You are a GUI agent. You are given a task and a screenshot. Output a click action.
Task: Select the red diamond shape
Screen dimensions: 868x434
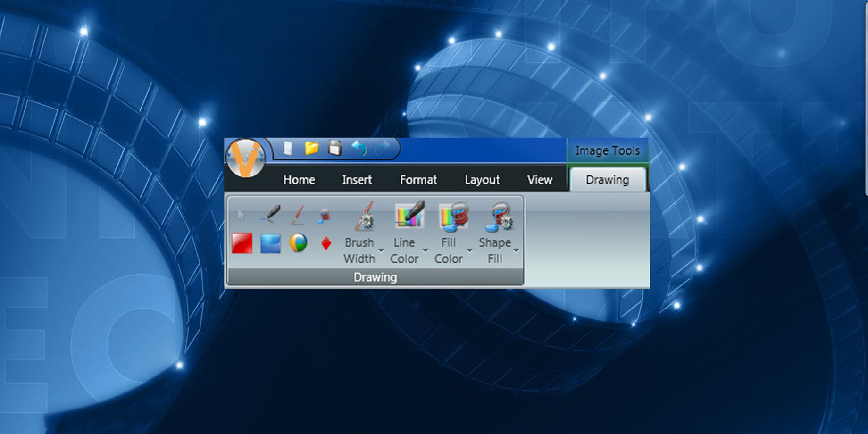[x=325, y=243]
